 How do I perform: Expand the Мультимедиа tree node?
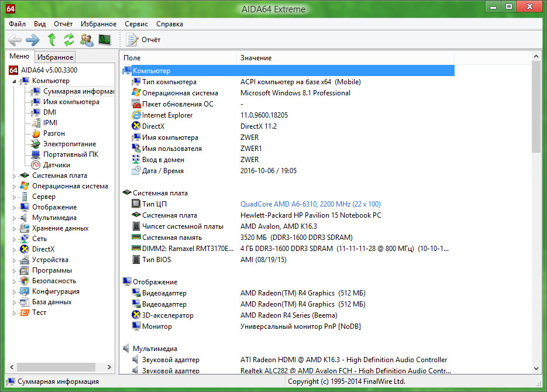[x=15, y=218]
